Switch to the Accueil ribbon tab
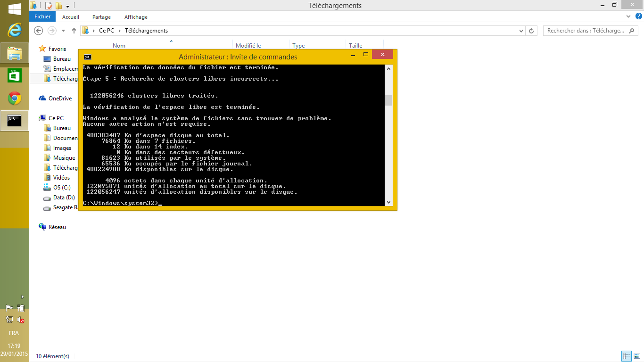Screen dimensions: 644x362 [71, 17]
